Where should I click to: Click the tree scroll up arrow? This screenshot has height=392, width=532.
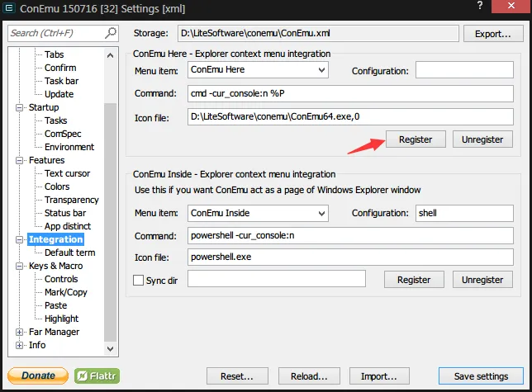pyautogui.click(x=110, y=55)
